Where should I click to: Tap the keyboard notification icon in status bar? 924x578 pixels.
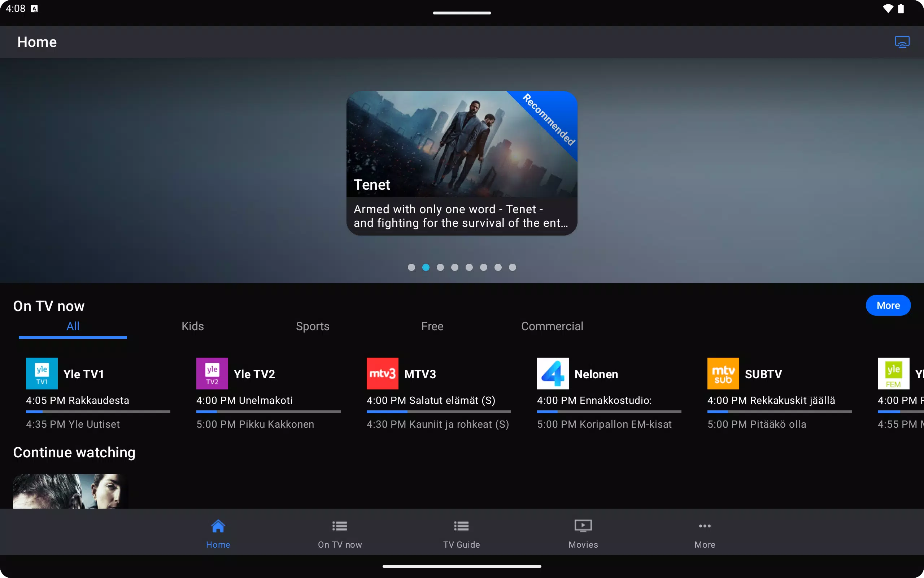(x=34, y=8)
